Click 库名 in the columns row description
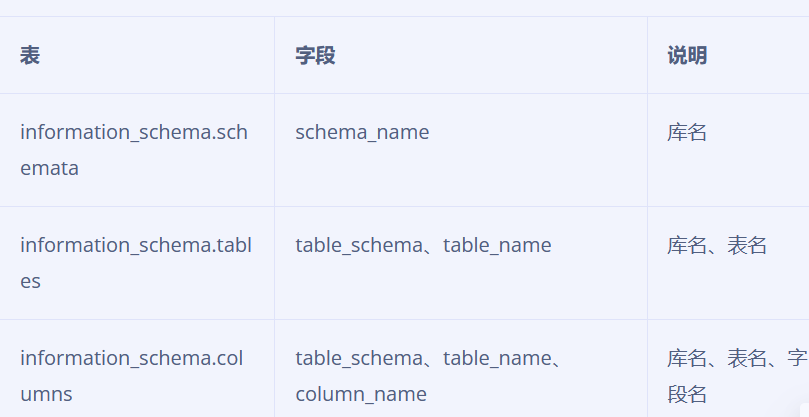The height and width of the screenshot is (417, 809). (x=687, y=359)
